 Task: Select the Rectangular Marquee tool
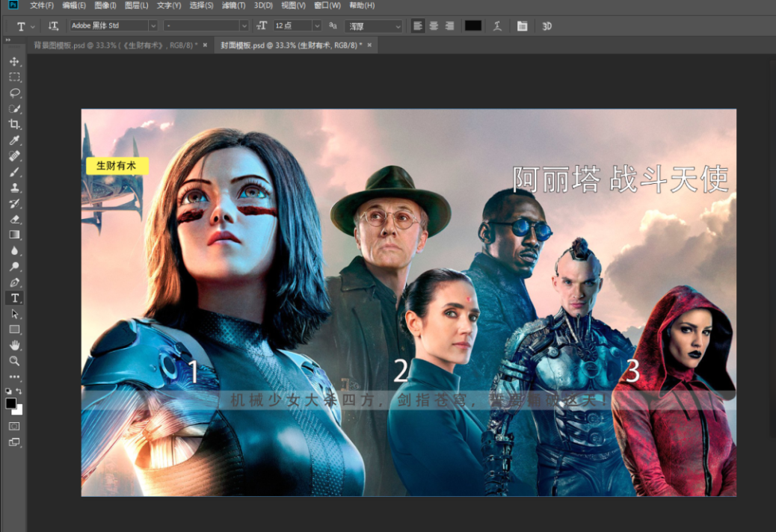14,77
